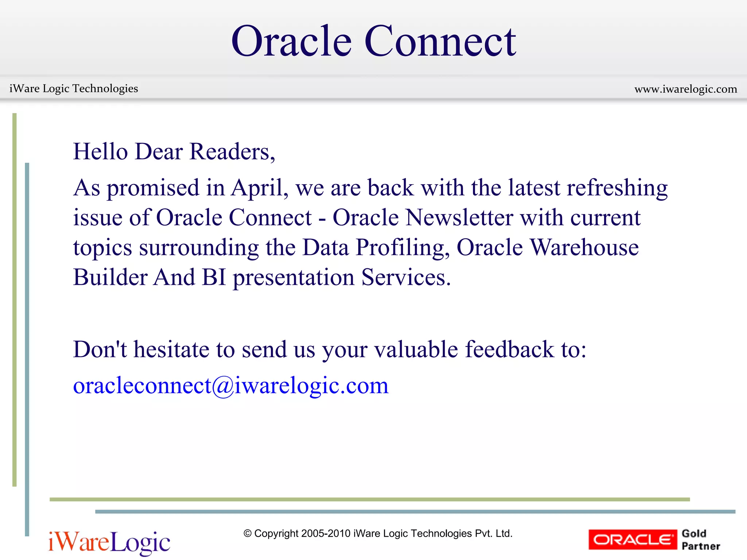
Task: Click the red Oracle logo badge
Action: coord(632,539)
